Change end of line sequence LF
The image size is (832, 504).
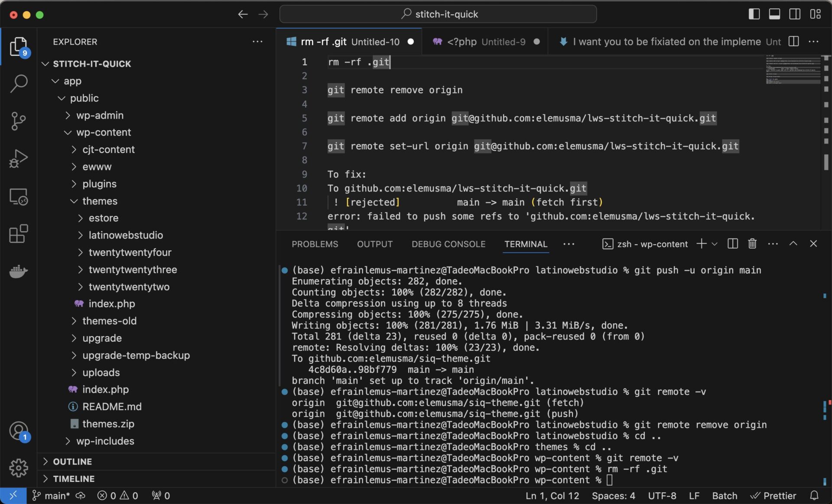point(694,495)
